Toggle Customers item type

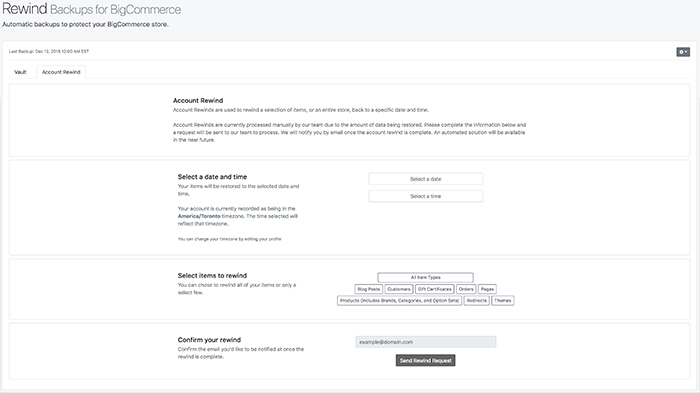[399, 289]
